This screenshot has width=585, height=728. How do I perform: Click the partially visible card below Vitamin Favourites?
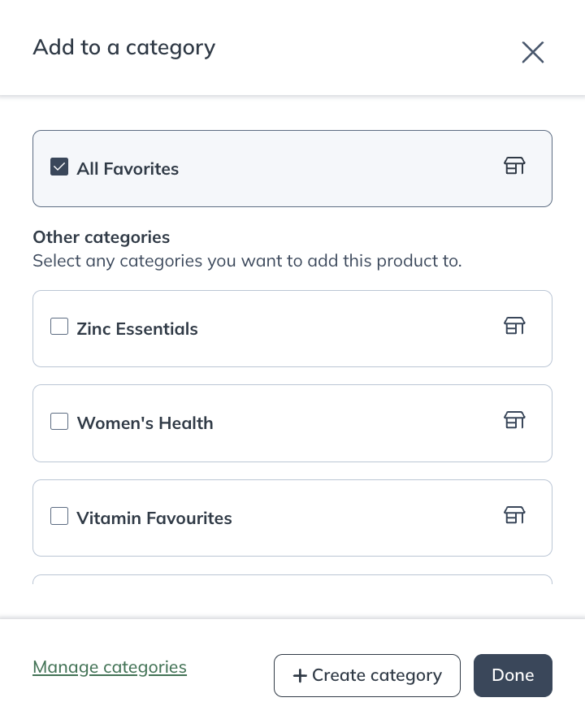click(292, 579)
